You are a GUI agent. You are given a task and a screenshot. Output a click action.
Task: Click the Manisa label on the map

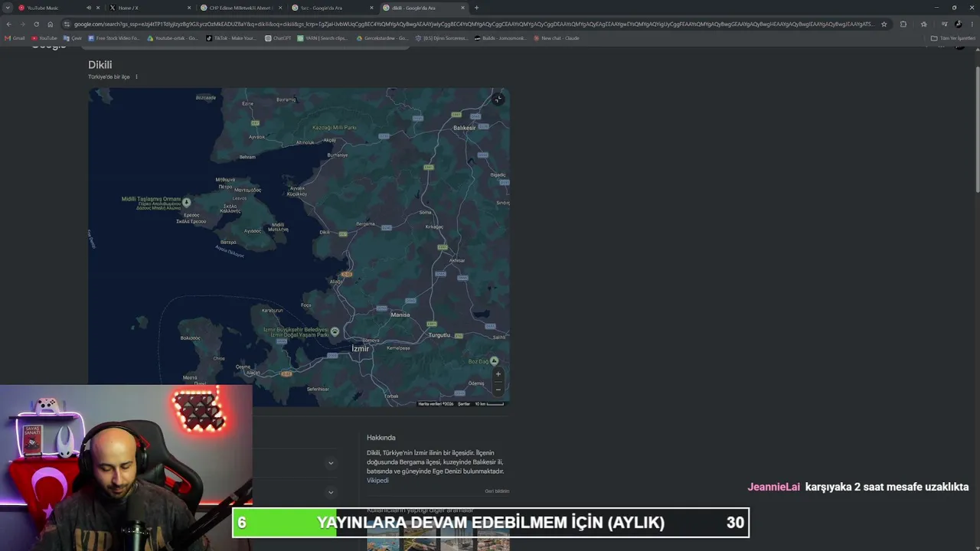(x=400, y=315)
